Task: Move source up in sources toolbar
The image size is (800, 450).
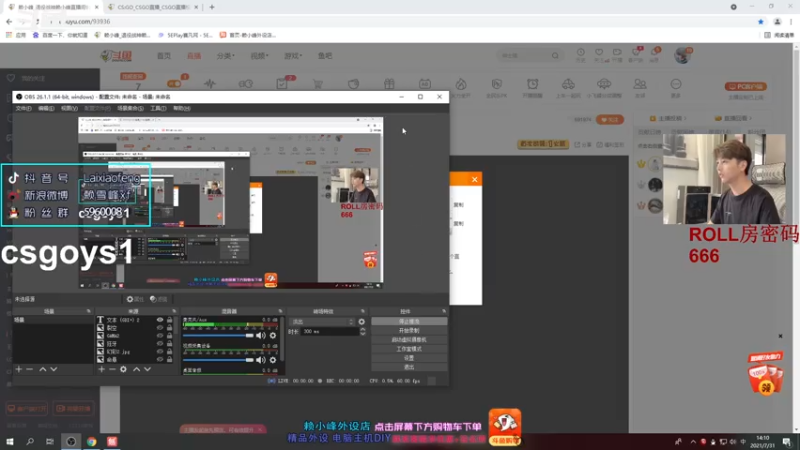Action: click(x=136, y=369)
